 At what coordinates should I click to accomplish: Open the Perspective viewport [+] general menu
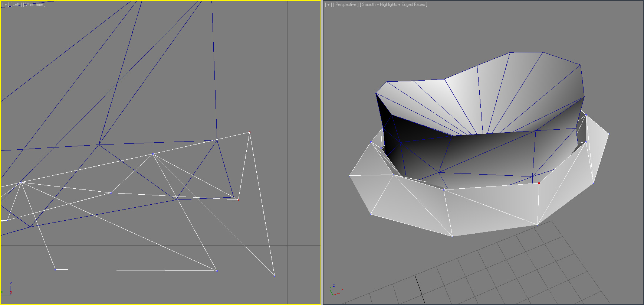[x=328, y=5]
